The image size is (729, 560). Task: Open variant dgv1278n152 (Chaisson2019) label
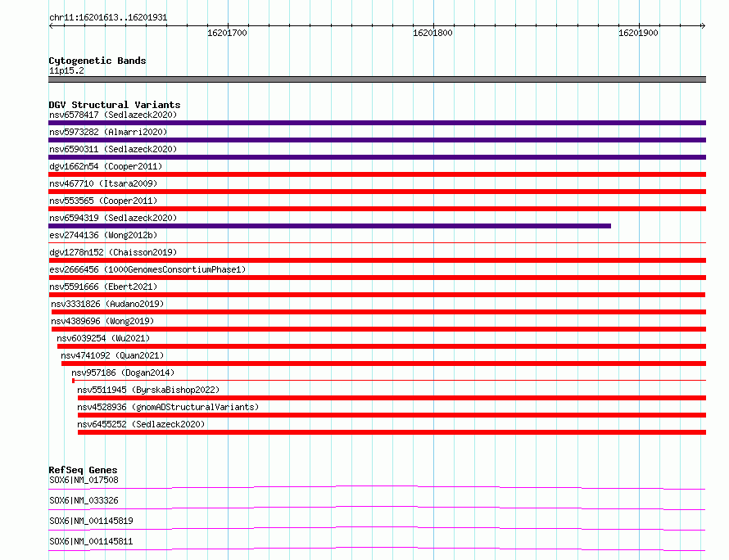113,252
